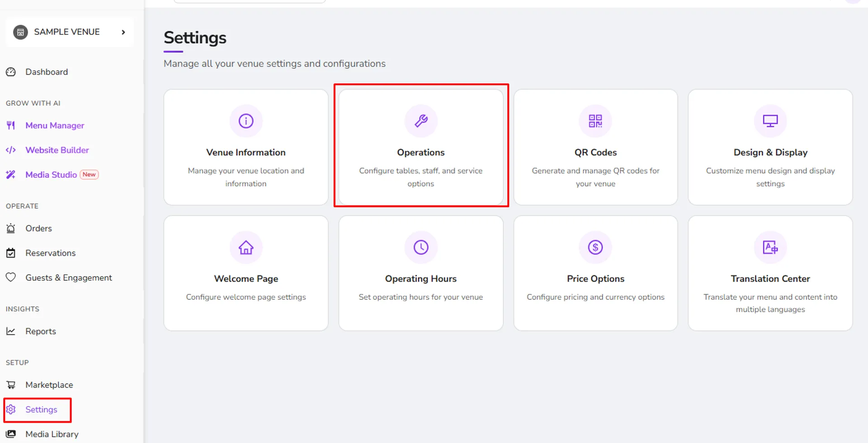868x443 pixels.
Task: Click the QR Codes grid icon
Action: click(595, 121)
